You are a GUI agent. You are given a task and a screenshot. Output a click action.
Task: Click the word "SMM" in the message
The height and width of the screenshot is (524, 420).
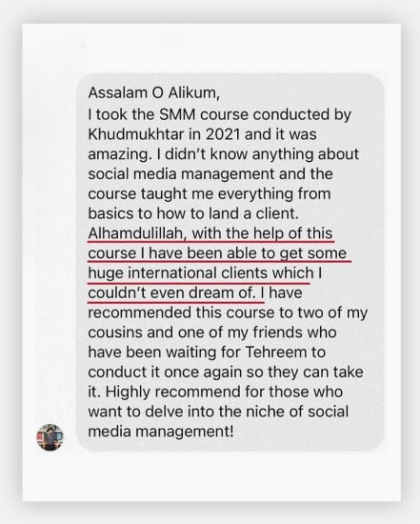(x=177, y=114)
